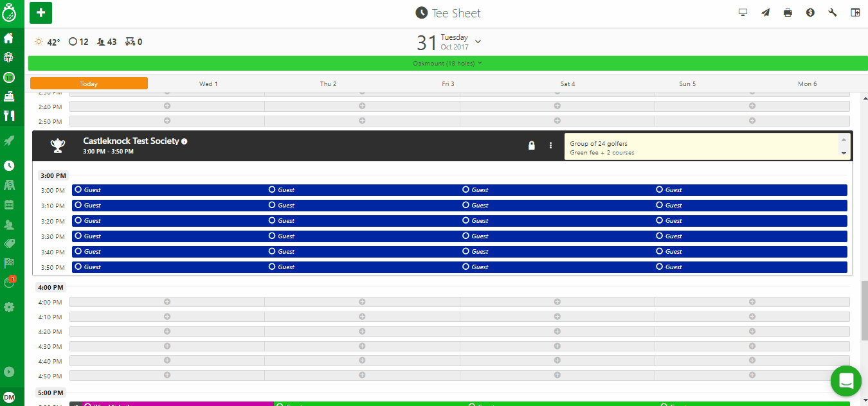Select the Sat 4 day tab

[x=568, y=84]
